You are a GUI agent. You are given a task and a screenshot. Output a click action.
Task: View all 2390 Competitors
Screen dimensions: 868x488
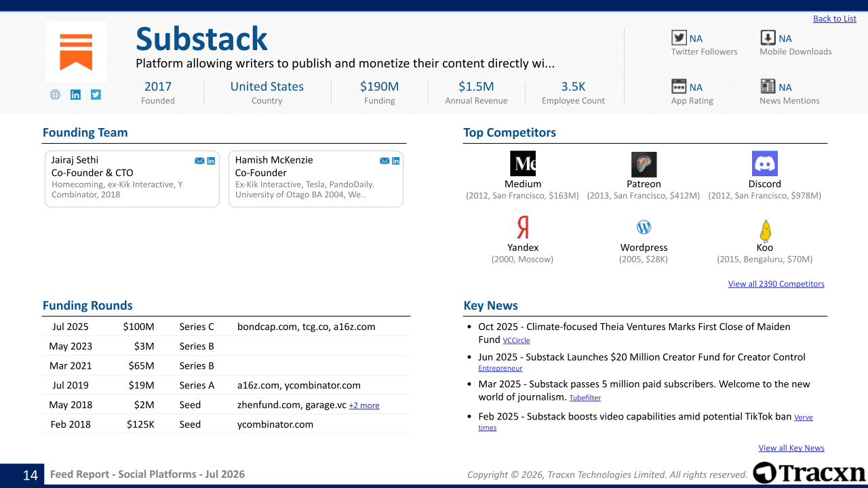tap(776, 284)
